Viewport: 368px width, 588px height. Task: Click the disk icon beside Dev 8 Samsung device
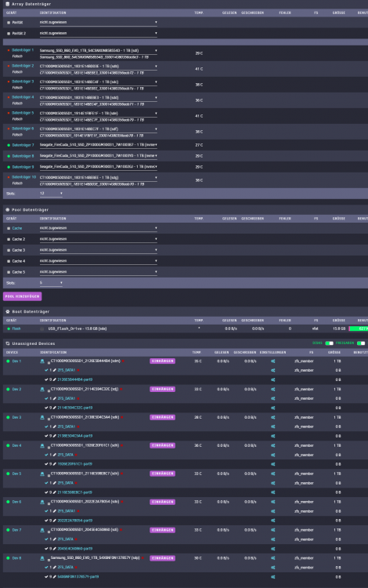[42, 558]
